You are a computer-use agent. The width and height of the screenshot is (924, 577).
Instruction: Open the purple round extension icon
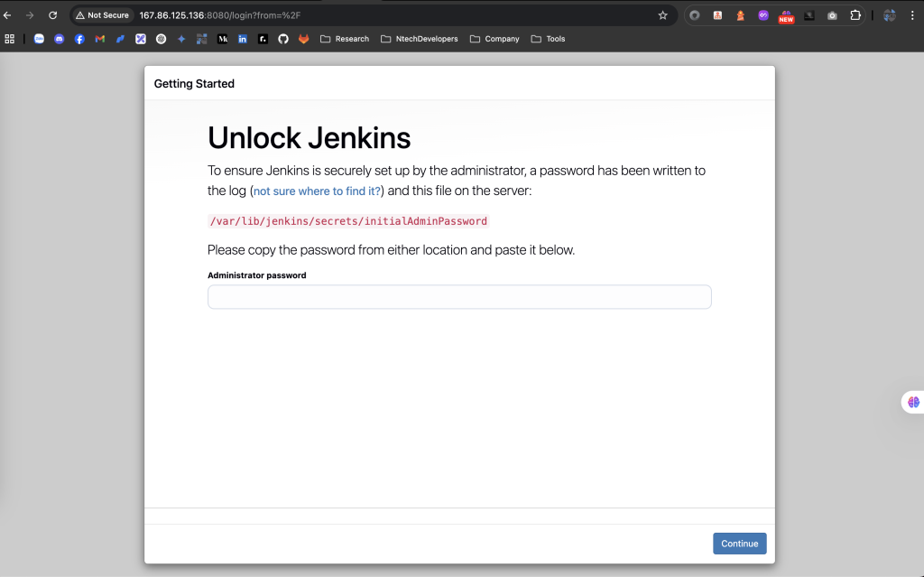click(x=763, y=15)
